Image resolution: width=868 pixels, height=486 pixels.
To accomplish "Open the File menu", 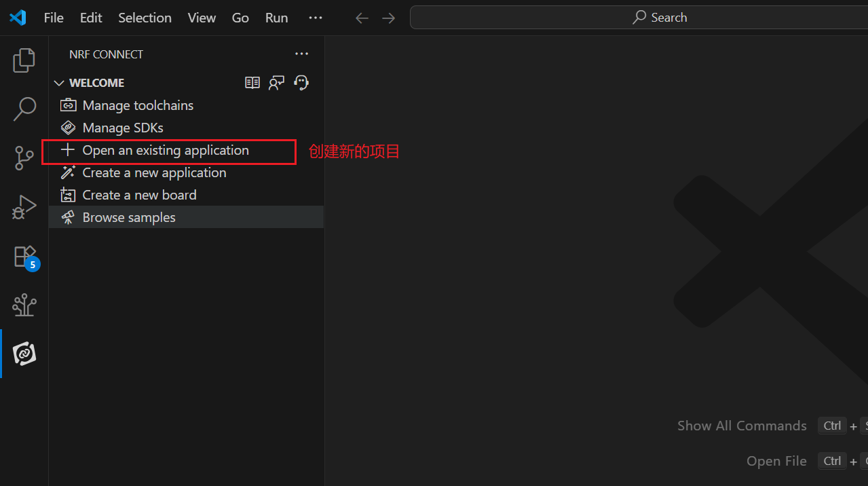I will 54,18.
